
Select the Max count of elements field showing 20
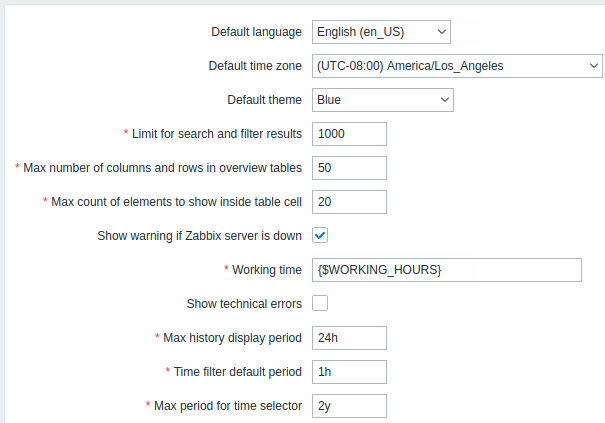coord(349,202)
